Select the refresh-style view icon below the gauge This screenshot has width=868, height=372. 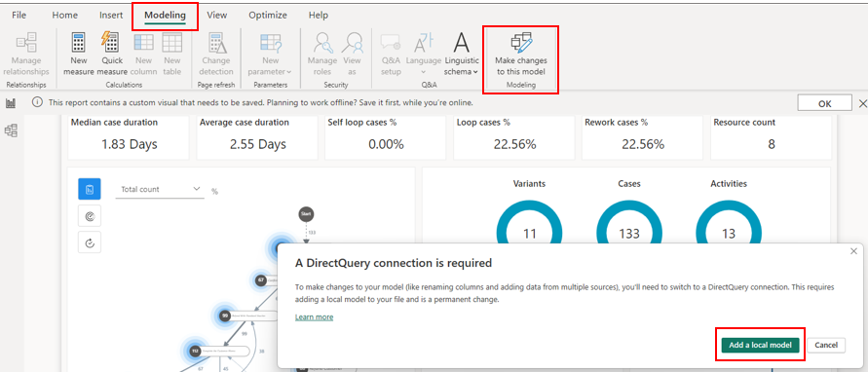pyautogui.click(x=90, y=242)
